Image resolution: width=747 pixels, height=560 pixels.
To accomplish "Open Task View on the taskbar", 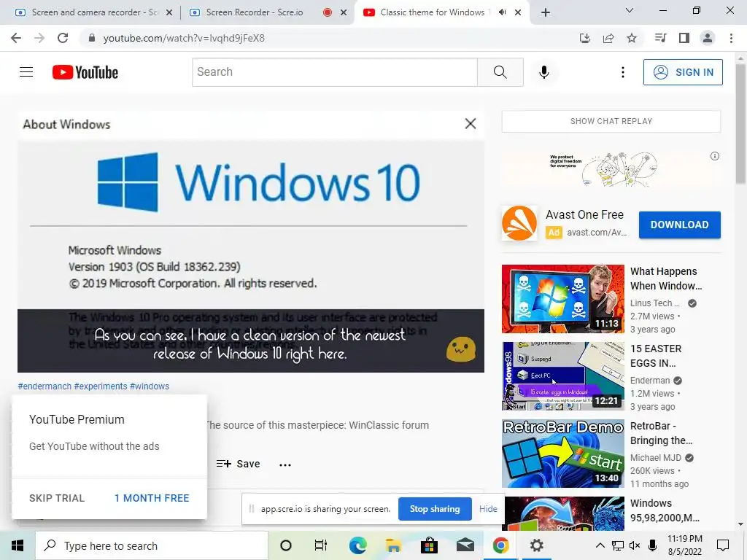I will (x=321, y=545).
